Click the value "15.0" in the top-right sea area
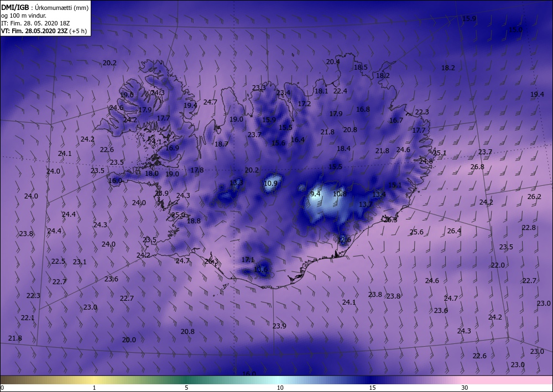 pyautogui.click(x=515, y=30)
